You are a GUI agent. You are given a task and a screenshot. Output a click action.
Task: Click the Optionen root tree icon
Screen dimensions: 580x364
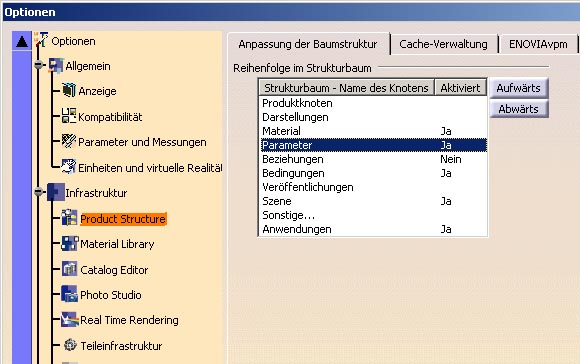[41, 40]
